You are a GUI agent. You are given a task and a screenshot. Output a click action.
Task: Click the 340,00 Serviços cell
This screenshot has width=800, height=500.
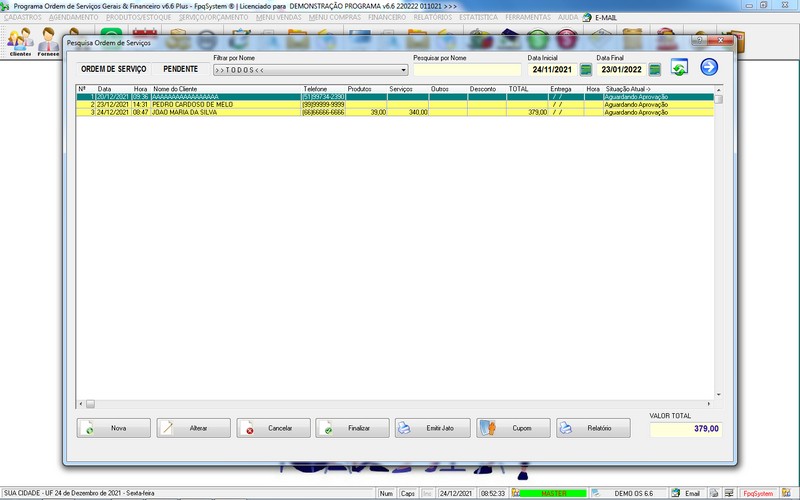[408, 112]
